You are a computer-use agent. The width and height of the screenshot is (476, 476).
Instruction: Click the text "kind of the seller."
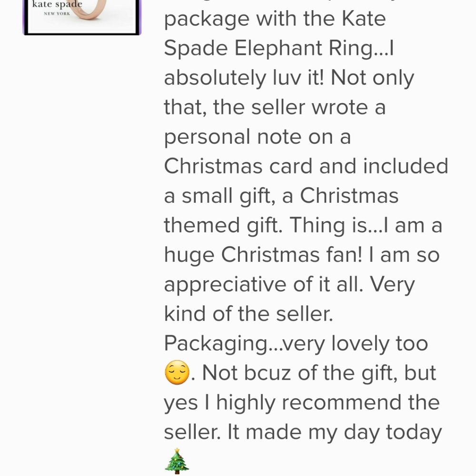(248, 314)
